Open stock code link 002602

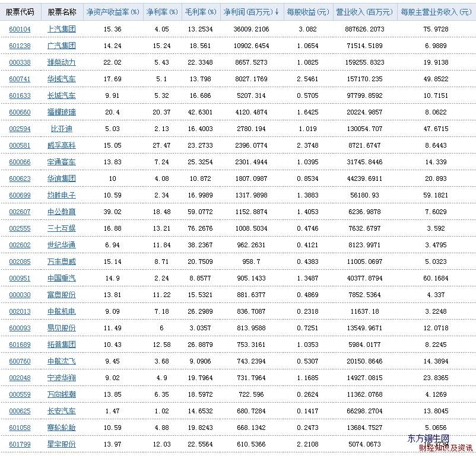20,245
